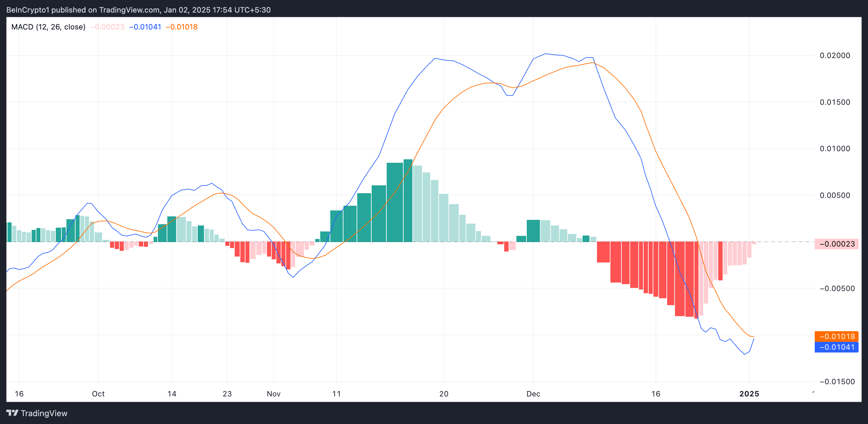
Task: Click the orange signal value -0.01018 in legend
Action: (x=181, y=27)
